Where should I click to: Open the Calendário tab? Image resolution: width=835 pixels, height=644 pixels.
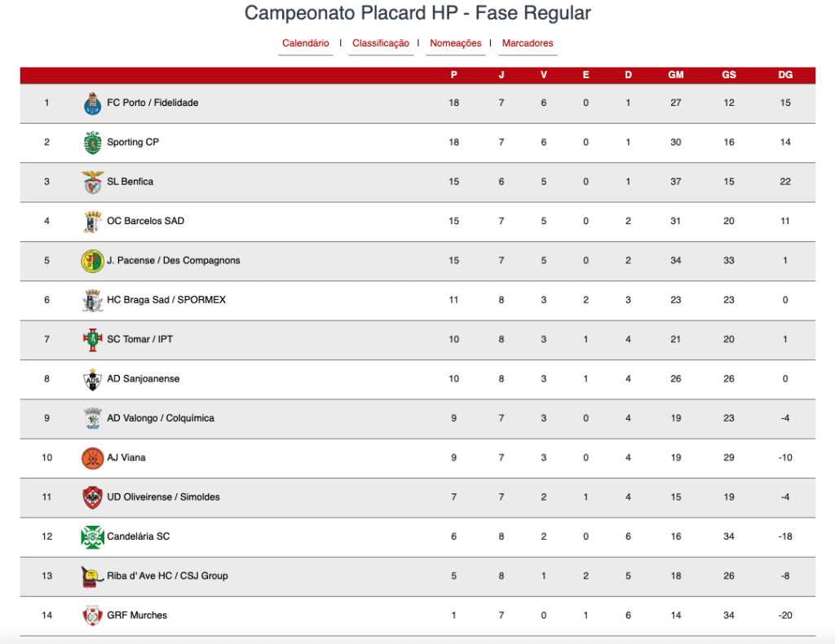306,43
